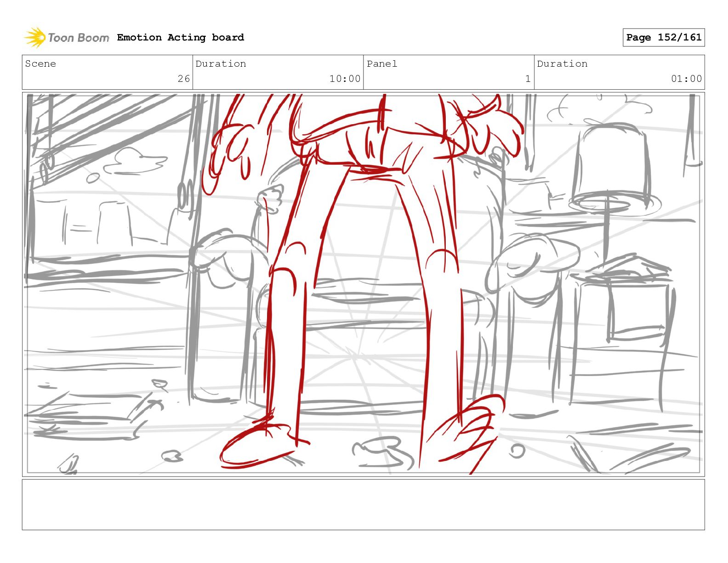The width and height of the screenshot is (728, 563).
Task: Click the storyboard panel sketch thumbnail
Action: click(x=364, y=284)
